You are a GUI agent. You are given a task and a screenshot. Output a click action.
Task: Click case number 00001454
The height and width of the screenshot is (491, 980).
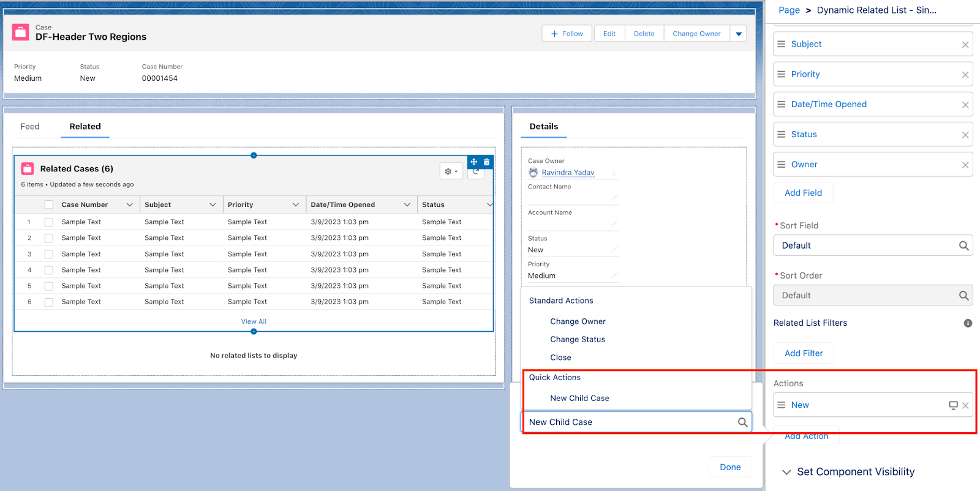[160, 78]
